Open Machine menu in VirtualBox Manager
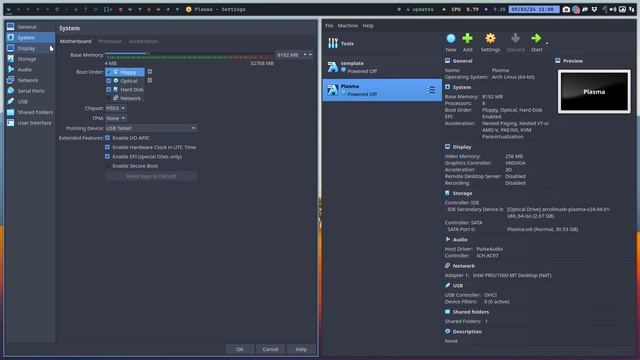This screenshot has height=360, width=640. 348,26
